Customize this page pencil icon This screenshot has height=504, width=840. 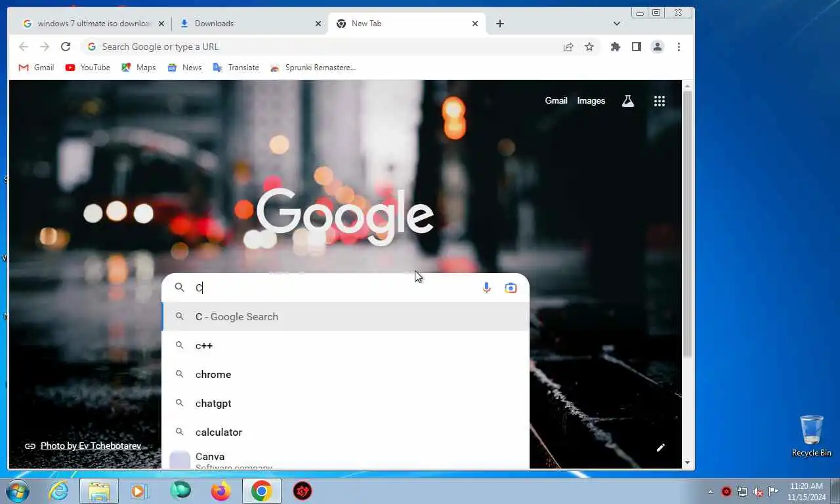pyautogui.click(x=661, y=448)
